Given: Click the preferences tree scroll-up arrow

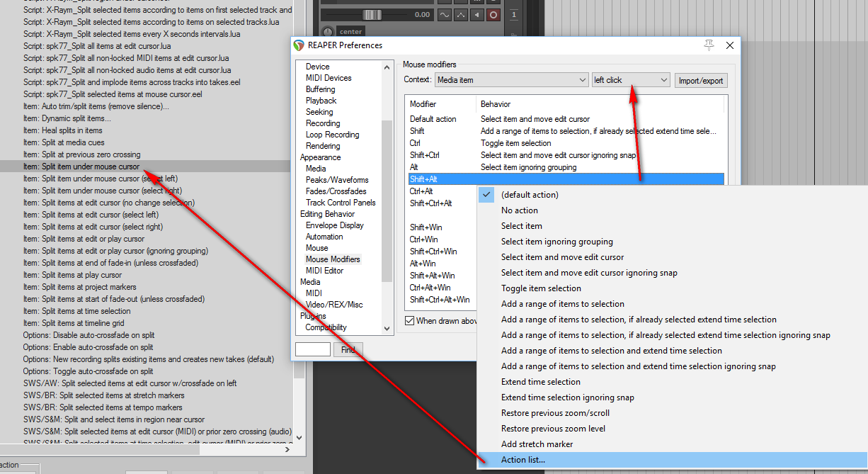Looking at the screenshot, I should (x=387, y=67).
